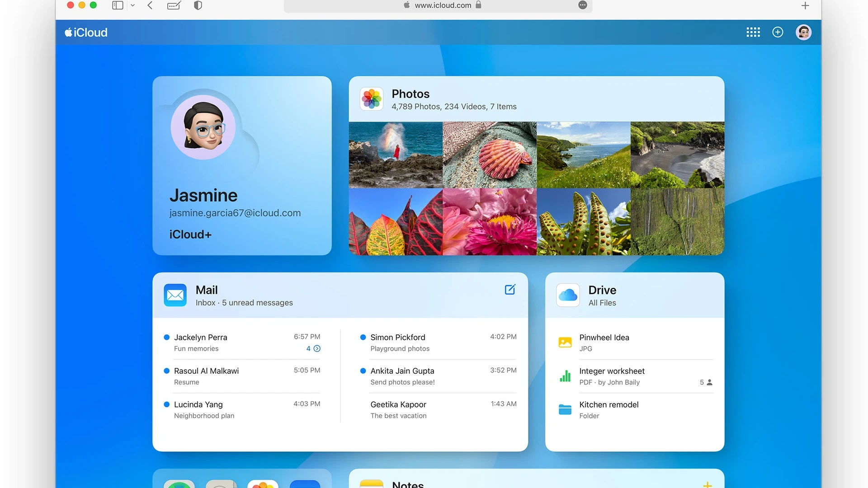Click the iCloud+ plan label
The width and height of the screenshot is (868, 488).
[x=190, y=235]
